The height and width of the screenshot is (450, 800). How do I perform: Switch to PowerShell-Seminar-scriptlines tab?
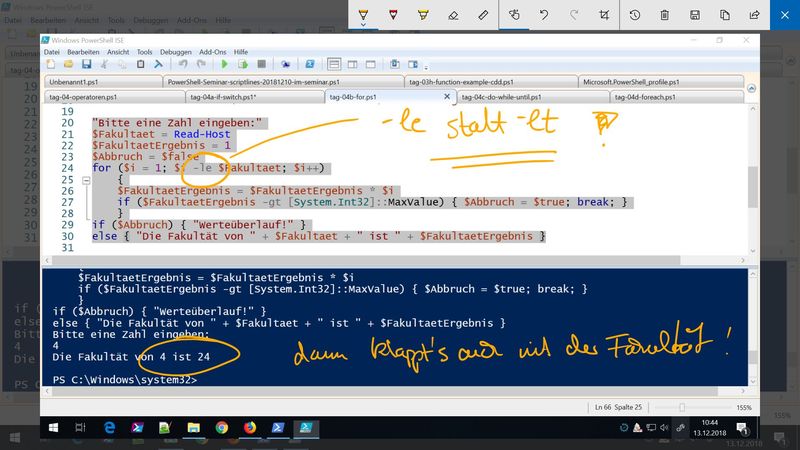click(x=283, y=82)
